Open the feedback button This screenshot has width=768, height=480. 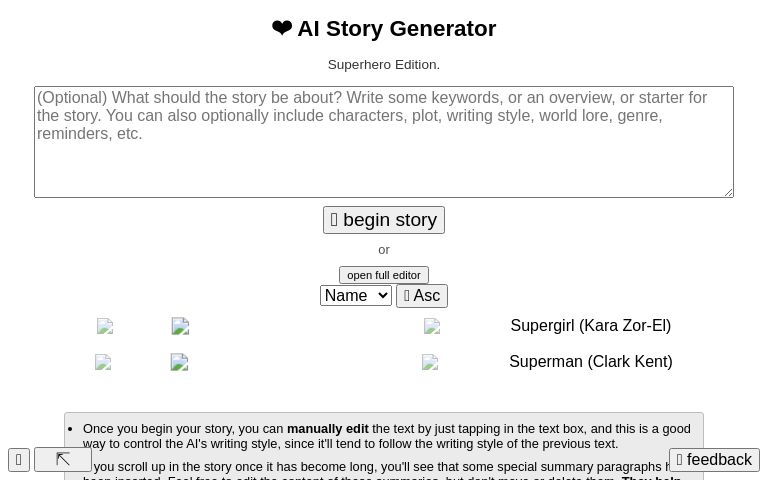pos(714,460)
